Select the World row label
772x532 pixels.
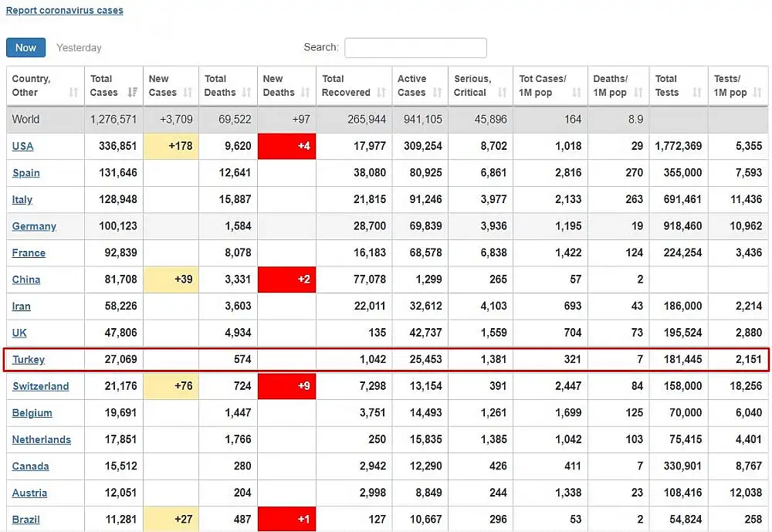click(x=25, y=119)
